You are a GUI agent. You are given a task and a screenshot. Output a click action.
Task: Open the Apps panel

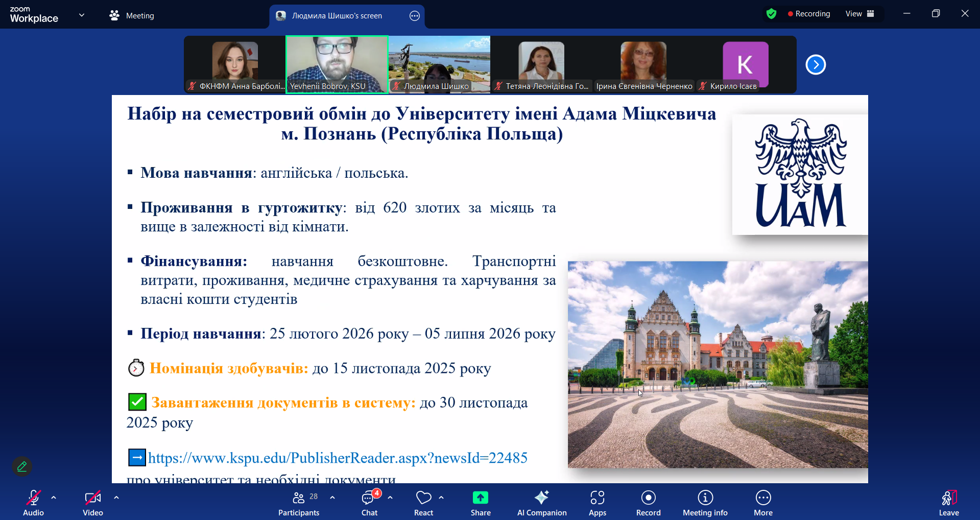click(x=597, y=502)
